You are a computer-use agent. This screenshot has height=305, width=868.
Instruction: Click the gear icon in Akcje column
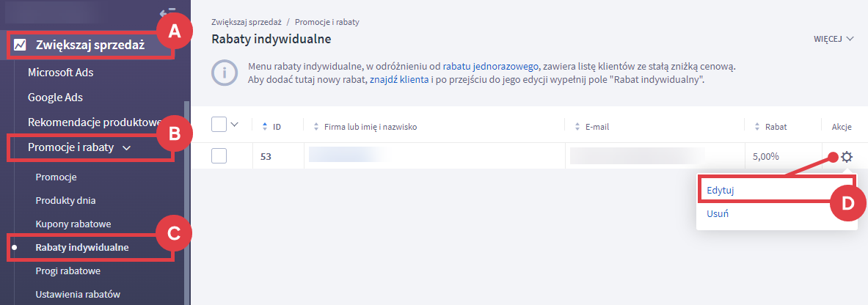coord(847,156)
